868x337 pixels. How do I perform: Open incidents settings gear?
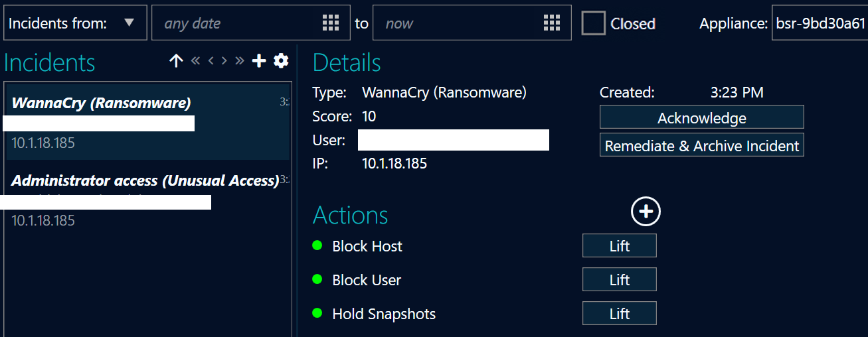click(281, 61)
